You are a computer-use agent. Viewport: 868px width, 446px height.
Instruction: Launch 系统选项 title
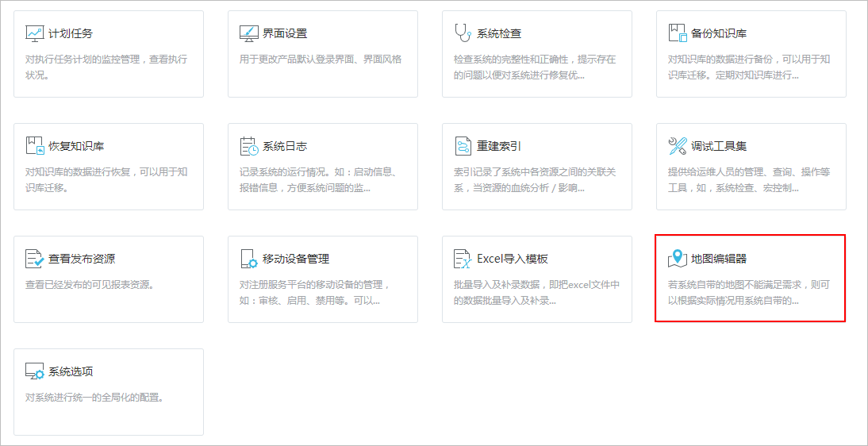point(71,371)
